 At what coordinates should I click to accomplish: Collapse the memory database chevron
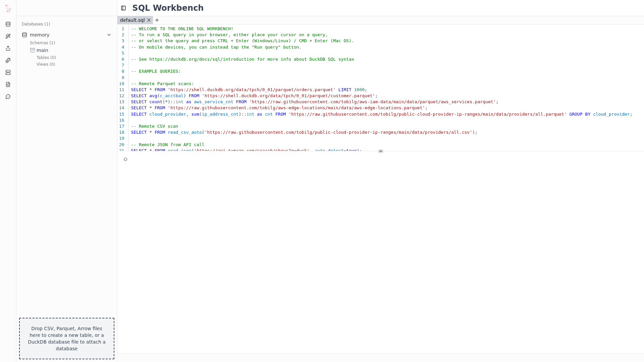coord(109,35)
